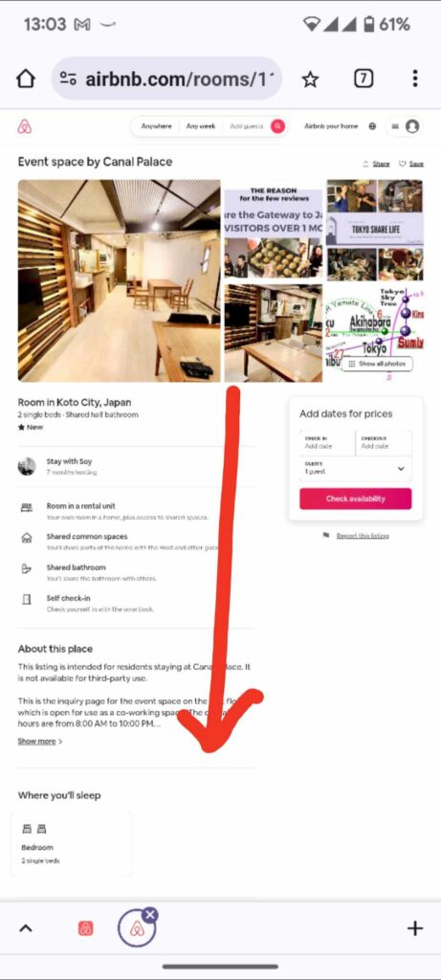Open Chrome three-dot overflow menu

click(x=415, y=78)
